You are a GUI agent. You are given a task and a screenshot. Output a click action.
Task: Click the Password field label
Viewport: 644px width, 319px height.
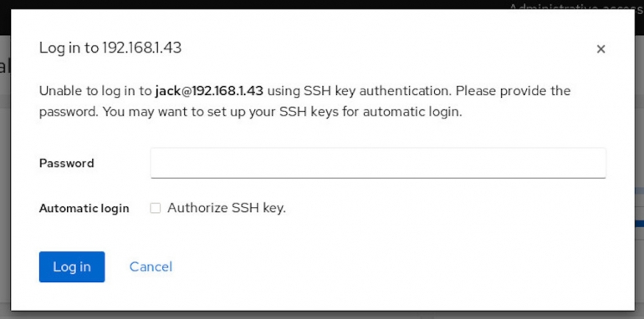pyautogui.click(x=67, y=163)
